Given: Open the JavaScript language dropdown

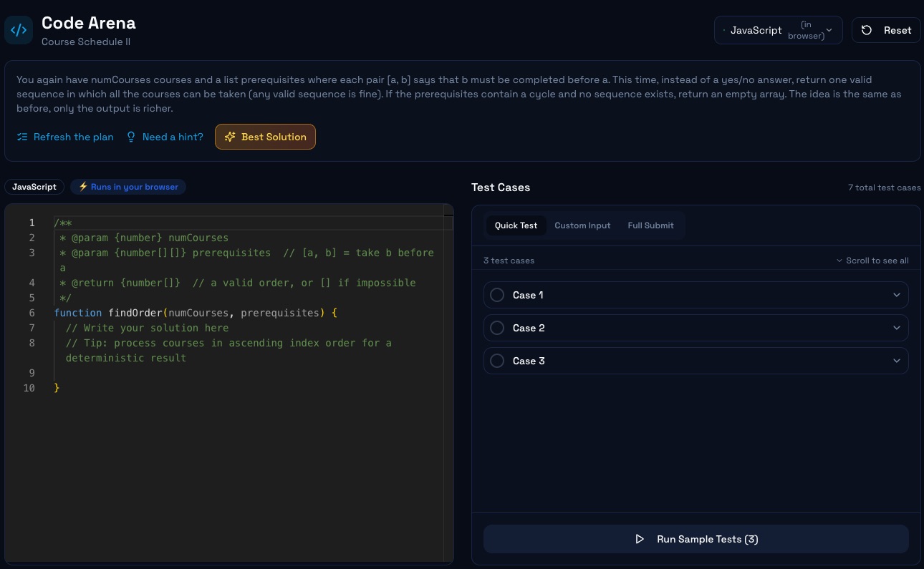Looking at the screenshot, I should tap(779, 30).
